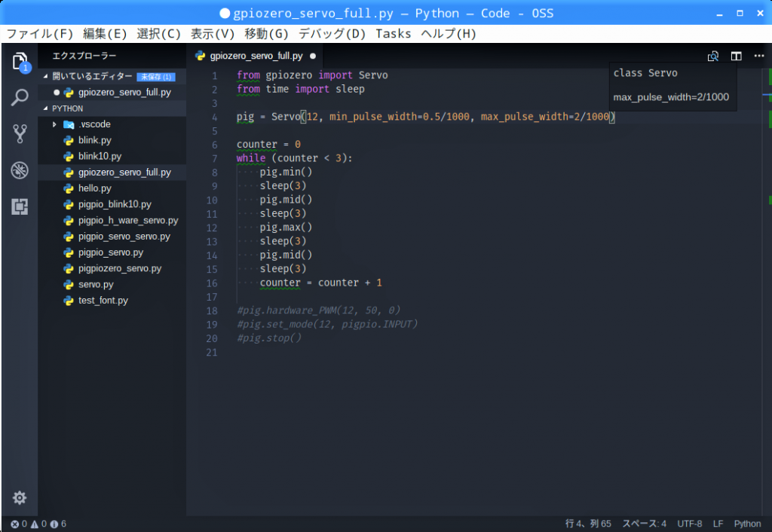This screenshot has height=532, width=772.
Task: Click the info count icon showing 6
Action: click(x=54, y=524)
